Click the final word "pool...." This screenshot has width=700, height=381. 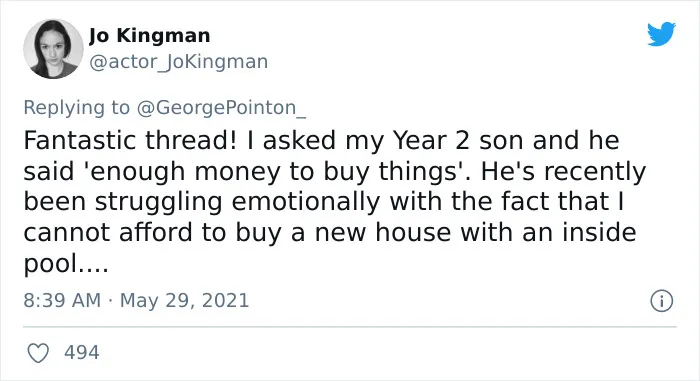point(66,264)
